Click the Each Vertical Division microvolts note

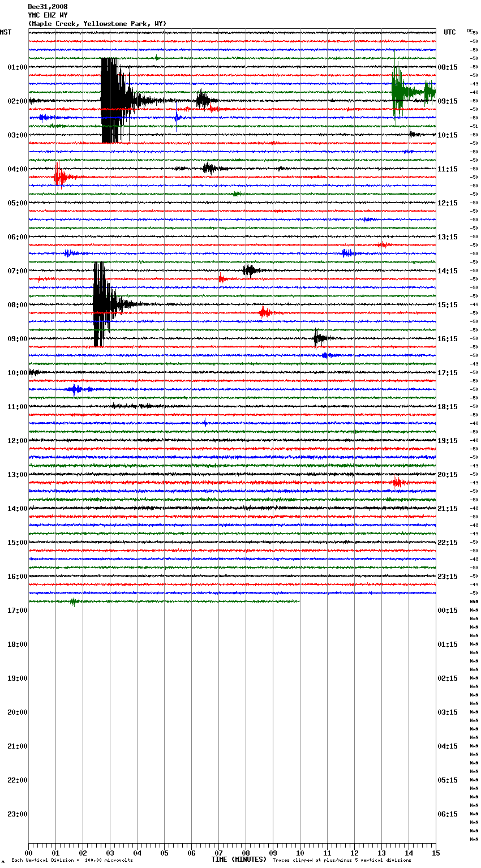(72, 861)
